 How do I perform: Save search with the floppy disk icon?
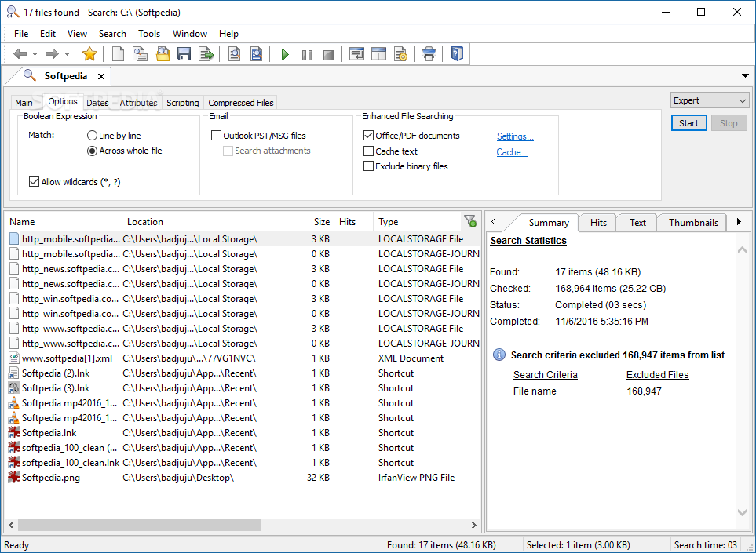184,54
